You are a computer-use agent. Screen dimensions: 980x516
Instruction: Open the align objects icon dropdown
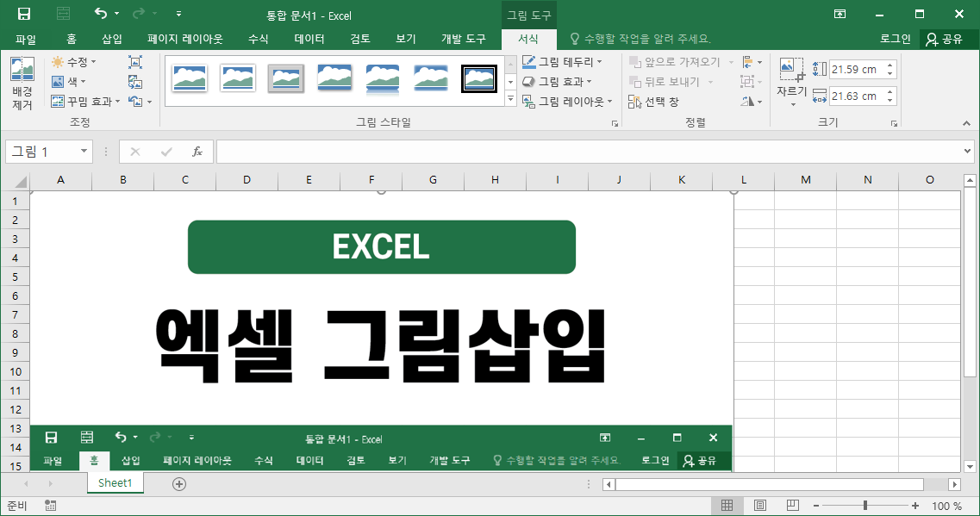(752, 62)
